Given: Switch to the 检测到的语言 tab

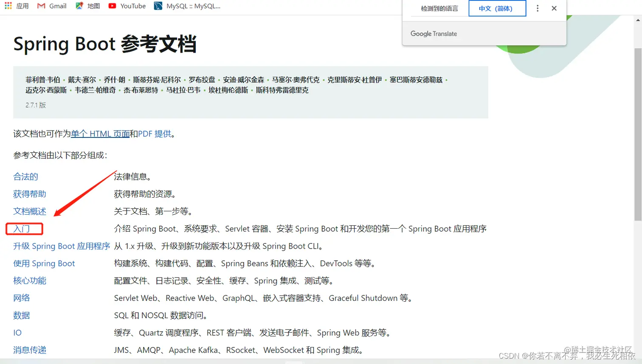Looking at the screenshot, I should pyautogui.click(x=439, y=8).
